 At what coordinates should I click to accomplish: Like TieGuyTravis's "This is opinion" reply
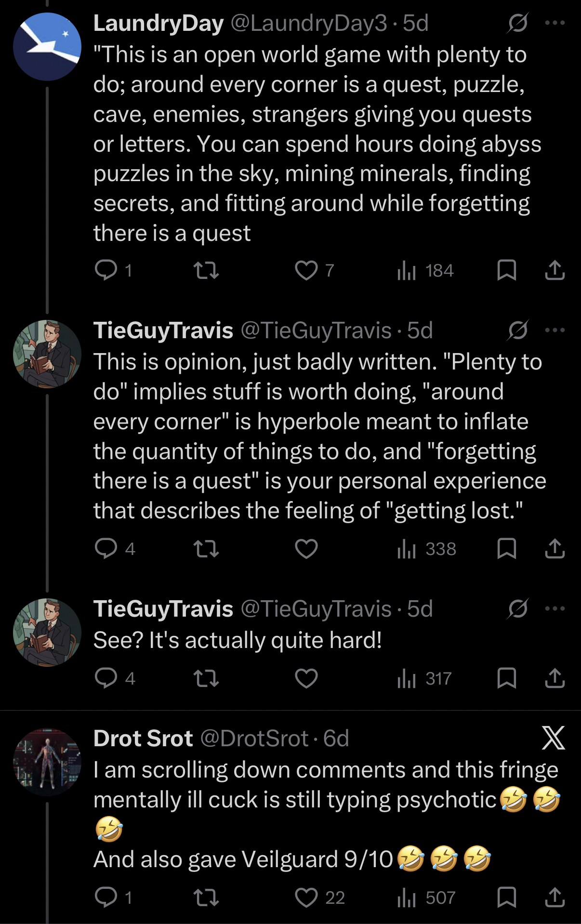(x=306, y=549)
